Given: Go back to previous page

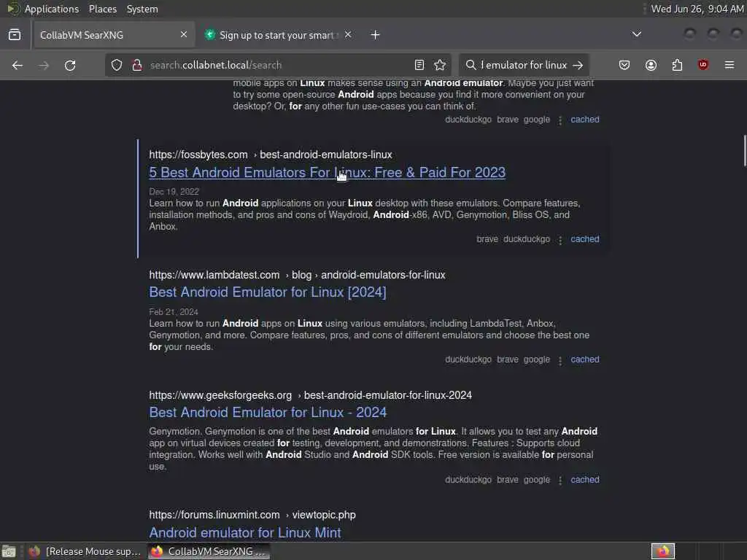Looking at the screenshot, I should [18, 65].
